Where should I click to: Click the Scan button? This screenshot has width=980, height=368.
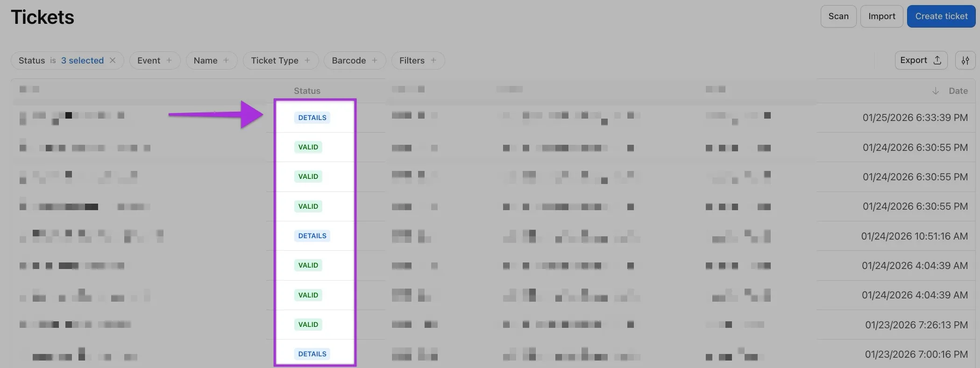click(x=838, y=16)
